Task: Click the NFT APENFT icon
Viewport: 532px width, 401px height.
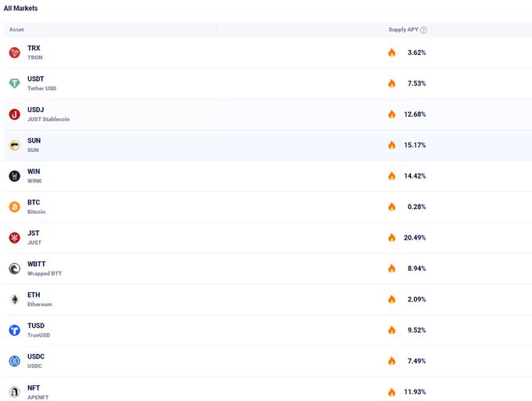Action: 14,392
